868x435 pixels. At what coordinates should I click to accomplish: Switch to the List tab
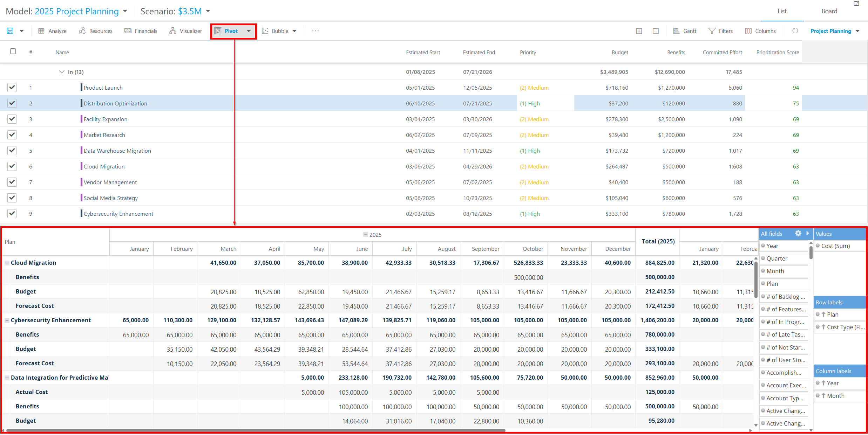point(782,11)
